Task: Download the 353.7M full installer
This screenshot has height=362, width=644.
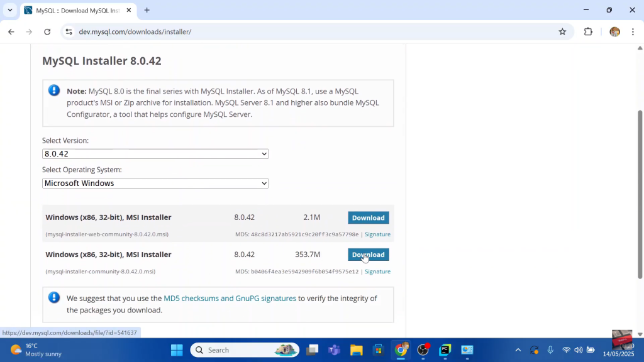Action: click(x=369, y=255)
